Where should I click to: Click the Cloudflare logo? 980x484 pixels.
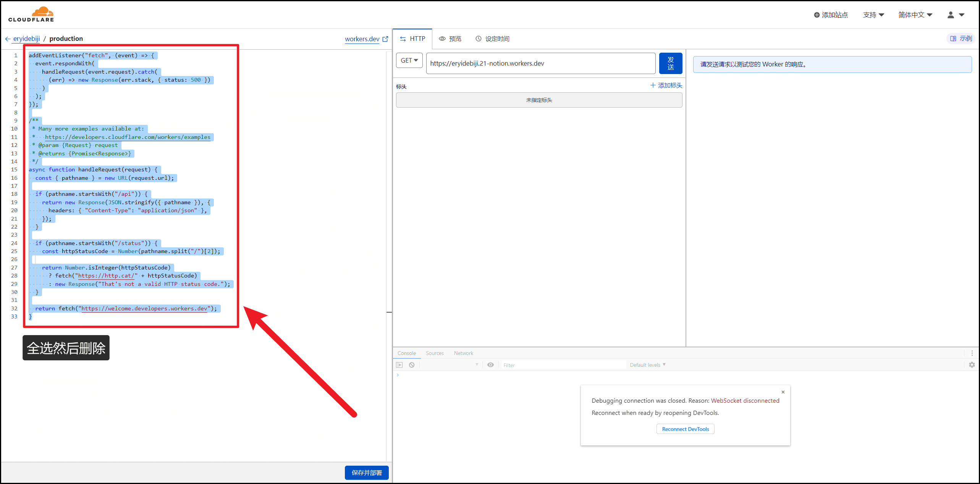[31, 14]
